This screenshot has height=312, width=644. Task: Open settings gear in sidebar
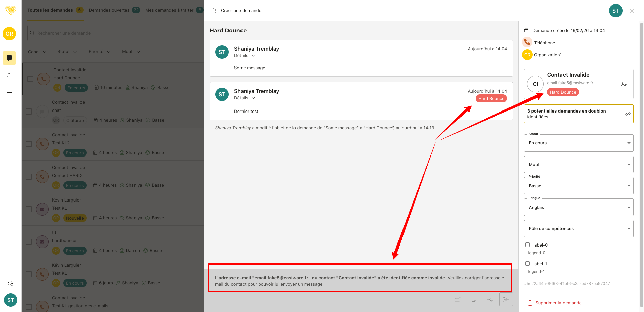(x=11, y=284)
